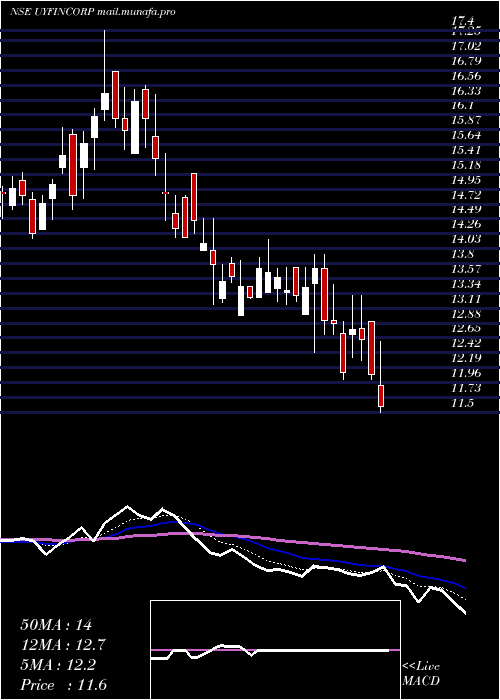
Task: Click the Price : 11.6 value
Action: (x=64, y=685)
